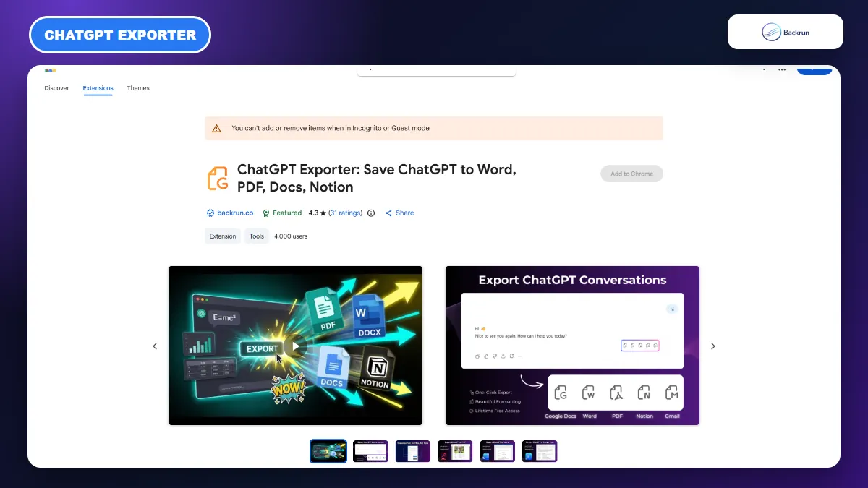
Task: Click the three-dot menu icon at the top right
Action: click(x=782, y=69)
